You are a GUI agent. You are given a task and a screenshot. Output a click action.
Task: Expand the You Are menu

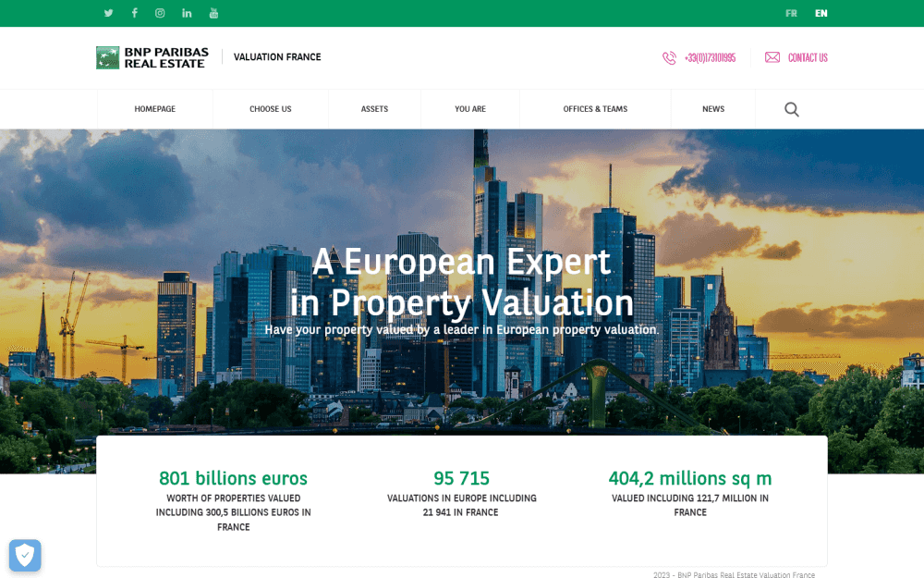(x=469, y=109)
